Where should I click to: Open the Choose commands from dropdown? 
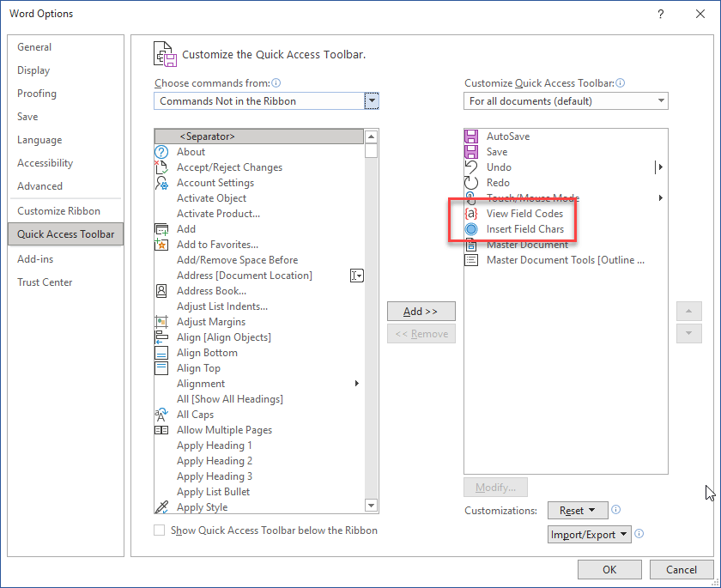click(372, 101)
